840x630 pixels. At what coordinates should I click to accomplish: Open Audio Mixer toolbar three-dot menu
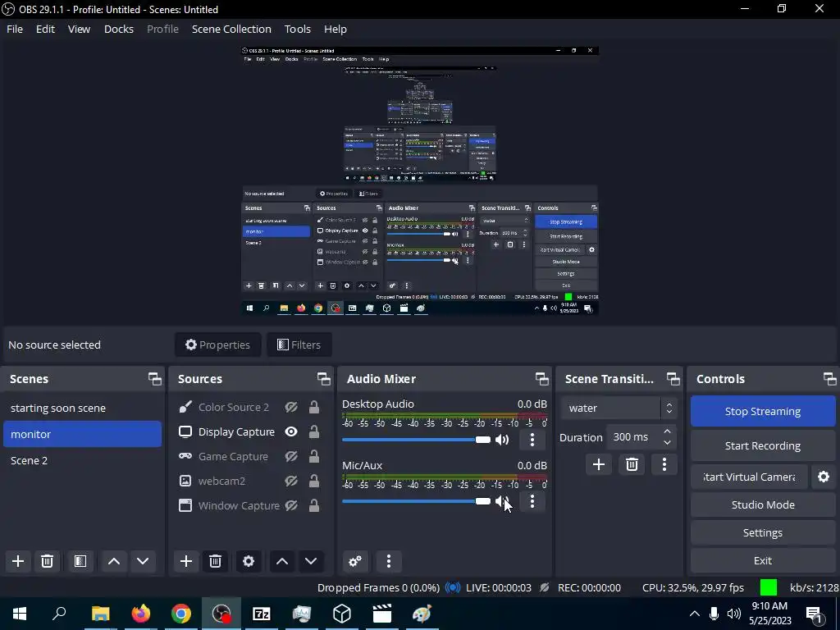(389, 561)
